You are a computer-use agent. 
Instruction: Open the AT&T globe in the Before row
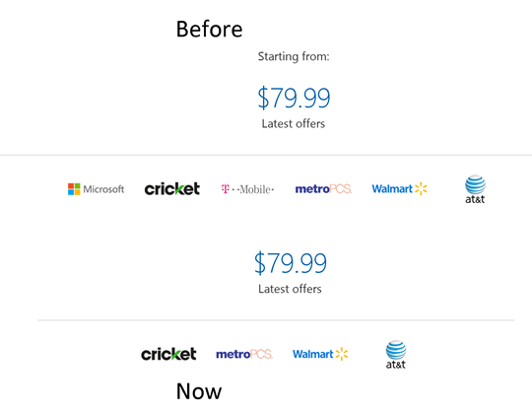click(475, 189)
